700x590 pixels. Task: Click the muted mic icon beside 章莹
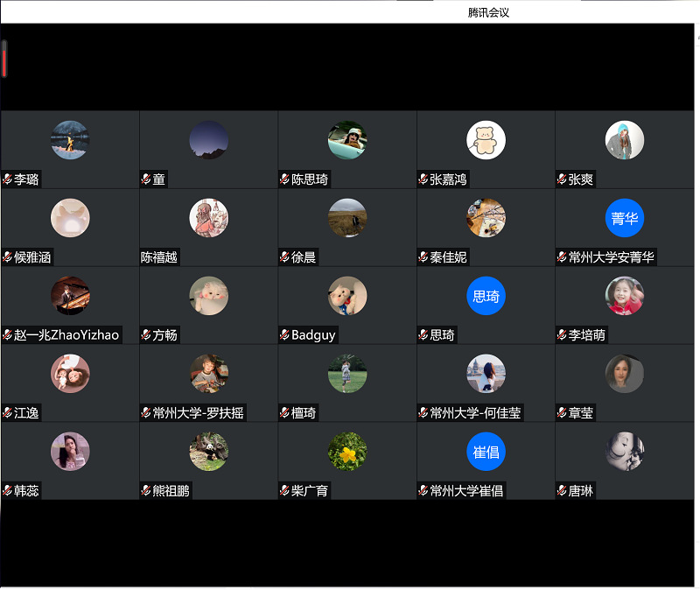[562, 413]
